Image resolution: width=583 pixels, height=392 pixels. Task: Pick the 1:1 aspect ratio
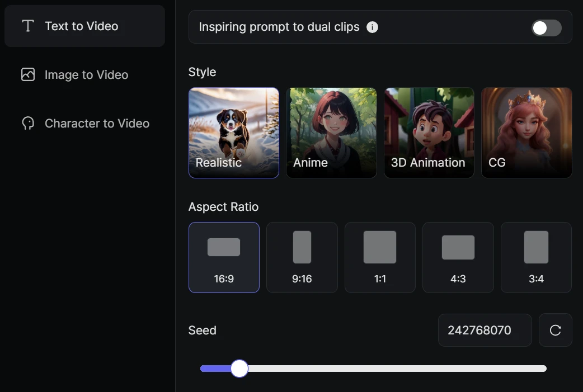pyautogui.click(x=380, y=257)
